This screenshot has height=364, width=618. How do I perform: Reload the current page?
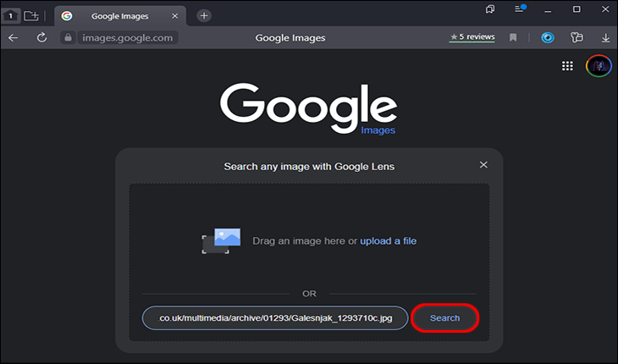click(x=41, y=38)
